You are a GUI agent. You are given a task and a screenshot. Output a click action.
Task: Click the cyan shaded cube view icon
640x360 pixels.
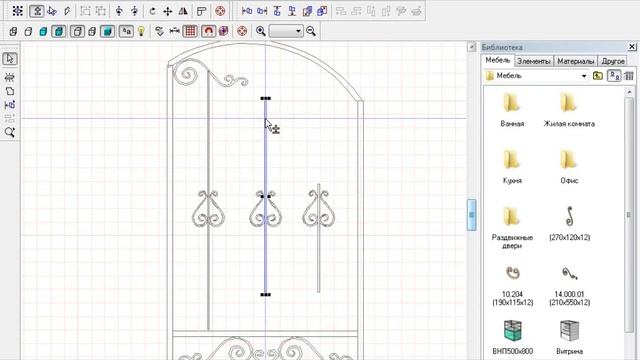43,31
